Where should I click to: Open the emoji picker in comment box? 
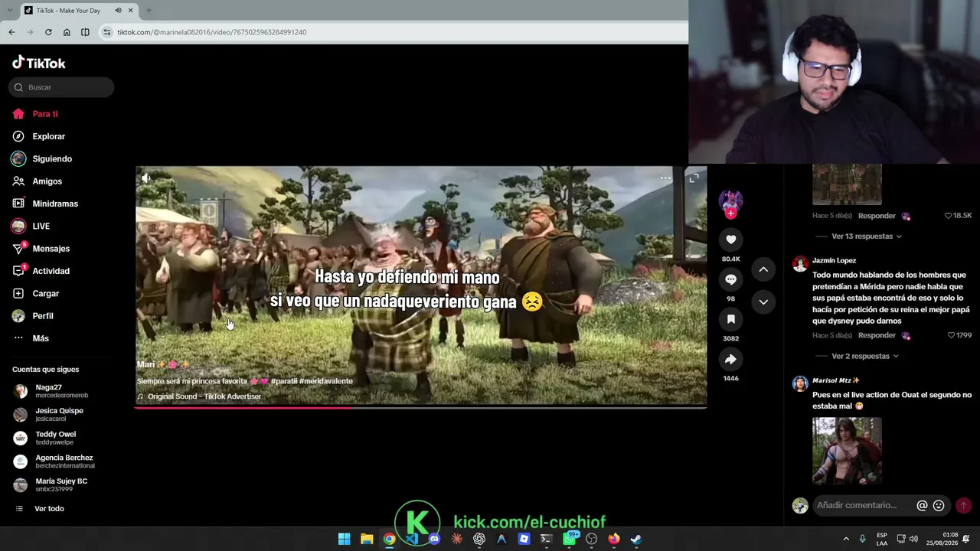coord(939,505)
